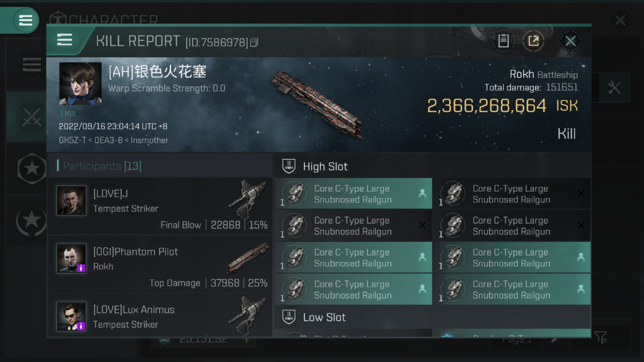Select [LOVE]Lux Animus participant entry
Screen dimensions: 644x362
[161, 317]
